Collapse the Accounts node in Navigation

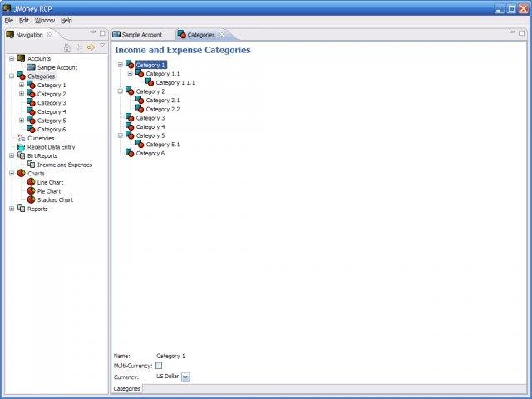12,58
